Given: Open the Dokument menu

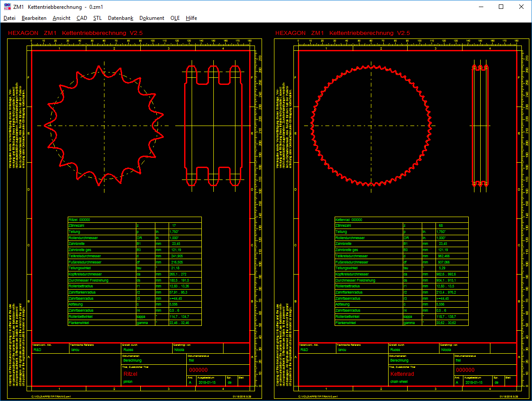Looking at the screenshot, I should click(x=152, y=18).
